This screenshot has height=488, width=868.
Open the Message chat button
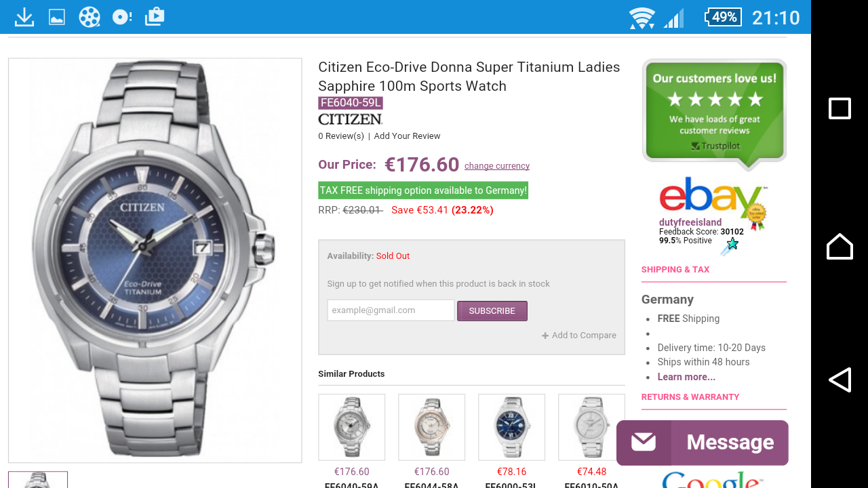[x=702, y=443]
